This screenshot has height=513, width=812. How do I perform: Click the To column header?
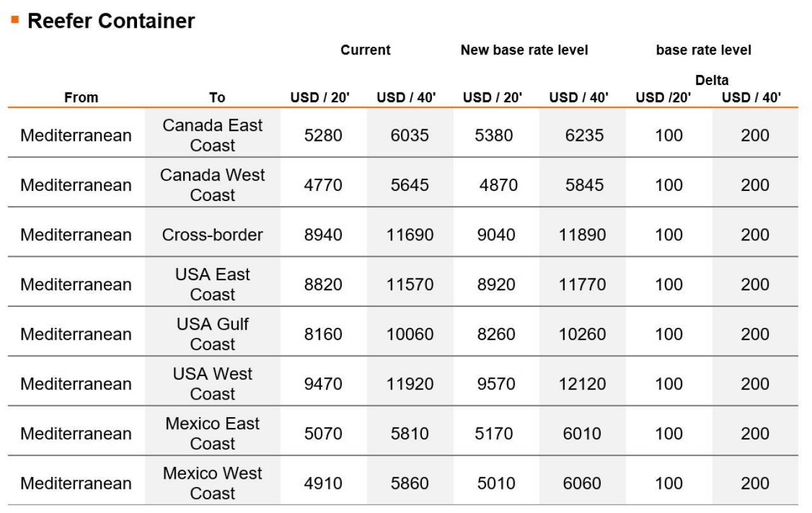217,98
